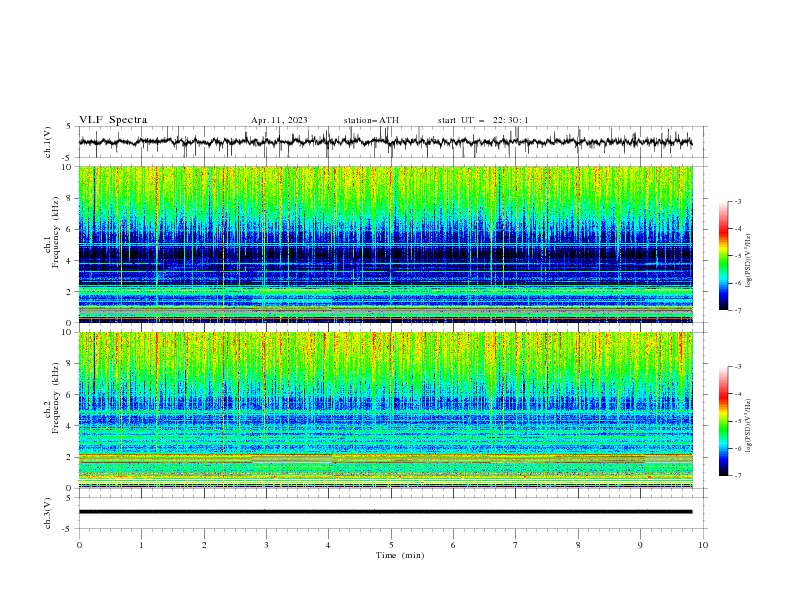This screenshot has height=612, width=792.
Task: Click the ch.2 "Frequency (kHz)" axis label
Action: point(55,398)
